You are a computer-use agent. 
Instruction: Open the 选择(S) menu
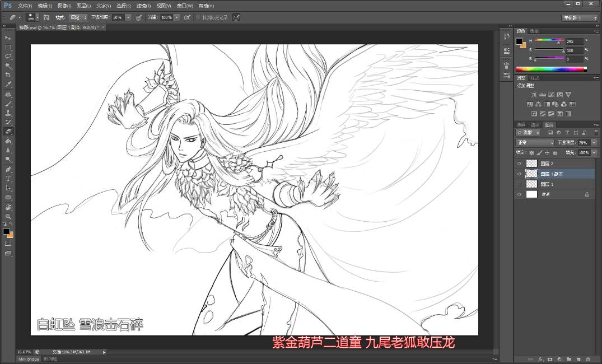(124, 6)
